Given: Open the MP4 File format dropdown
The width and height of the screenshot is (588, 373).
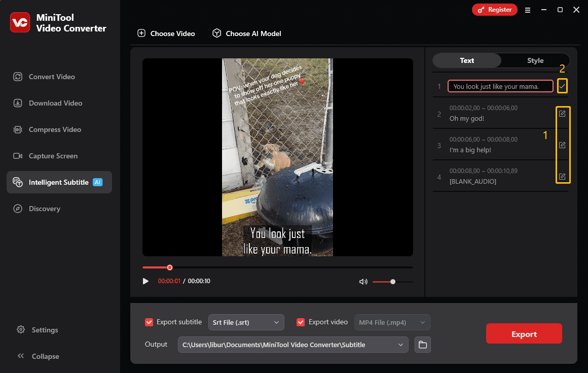Looking at the screenshot, I should coord(392,322).
